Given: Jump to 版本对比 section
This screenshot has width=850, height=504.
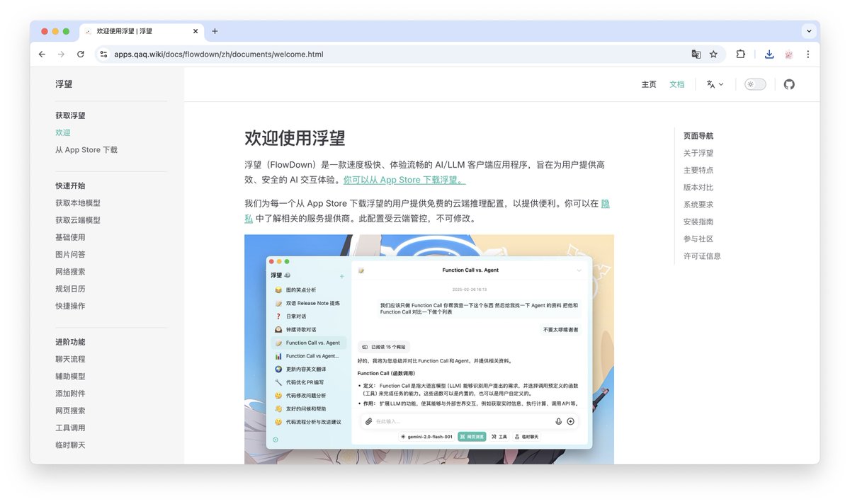Looking at the screenshot, I should [698, 188].
